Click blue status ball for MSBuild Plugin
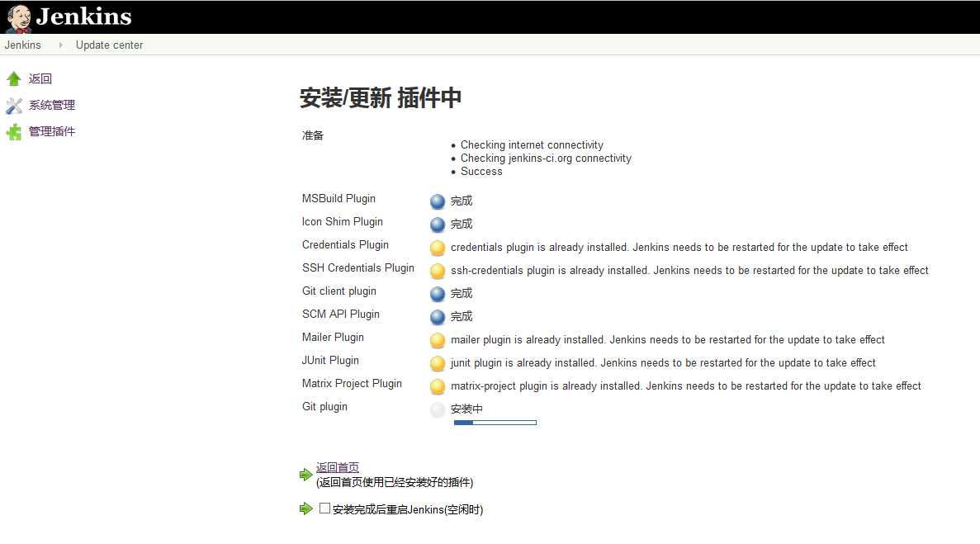Image resolution: width=980 pixels, height=544 pixels. (x=438, y=201)
